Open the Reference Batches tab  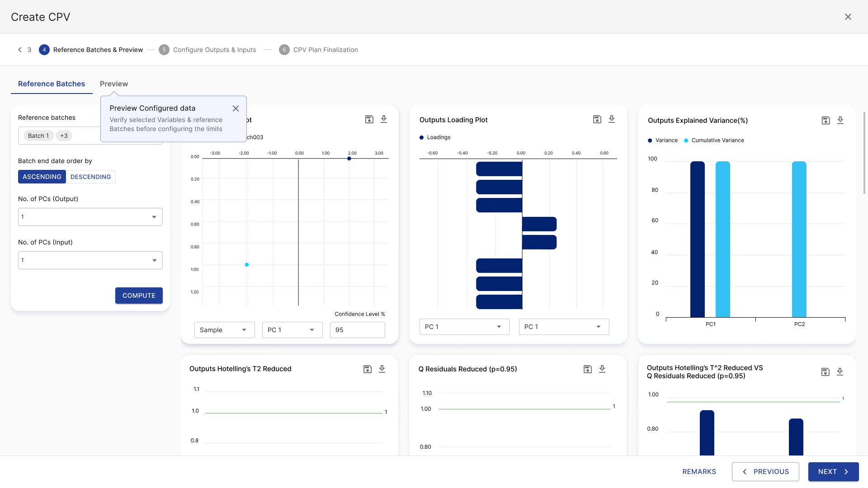click(52, 84)
